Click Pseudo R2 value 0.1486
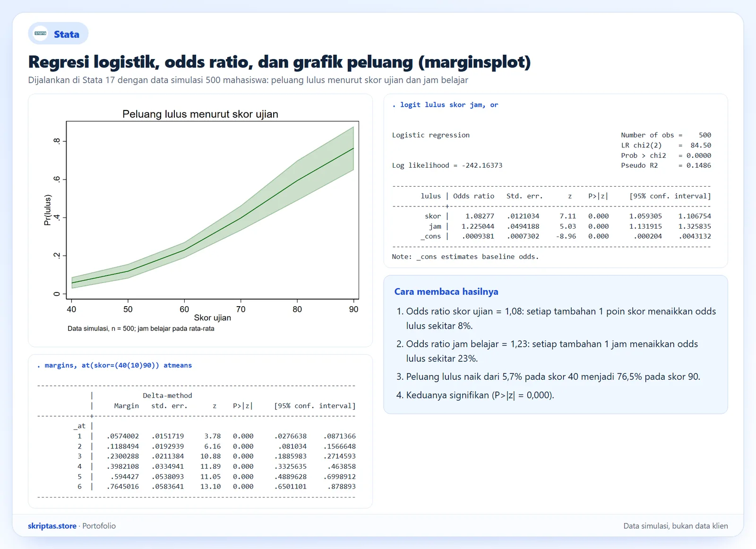The image size is (756, 549). tap(699, 165)
